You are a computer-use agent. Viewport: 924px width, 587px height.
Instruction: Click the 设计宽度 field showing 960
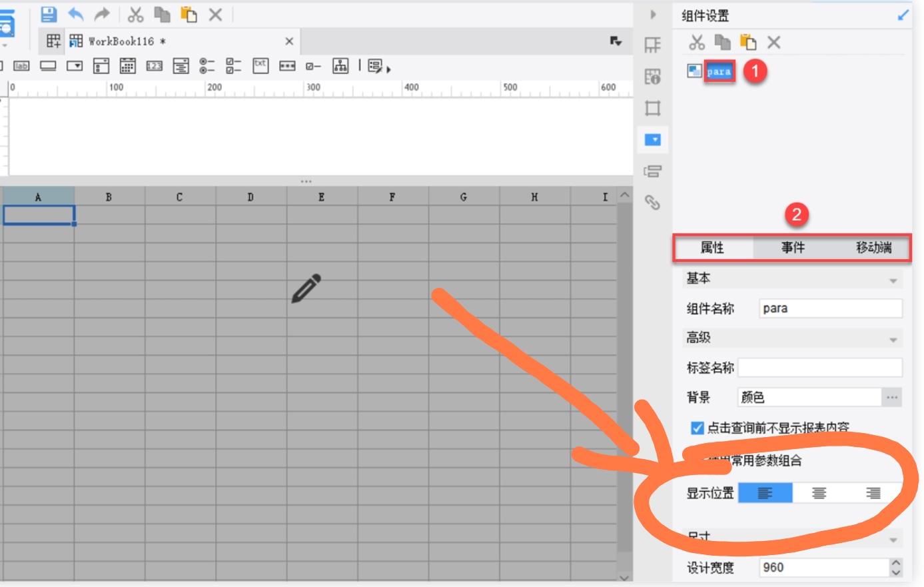(824, 567)
